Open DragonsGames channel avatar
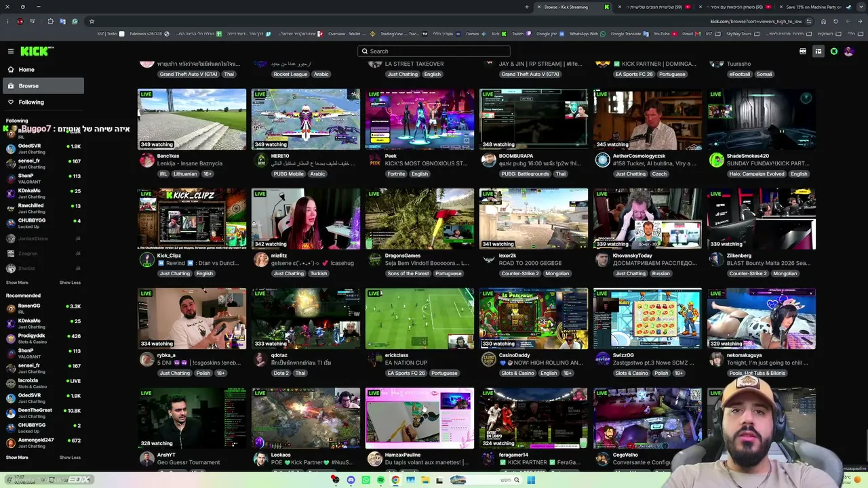Screen dimensions: 868x488 (375, 260)
